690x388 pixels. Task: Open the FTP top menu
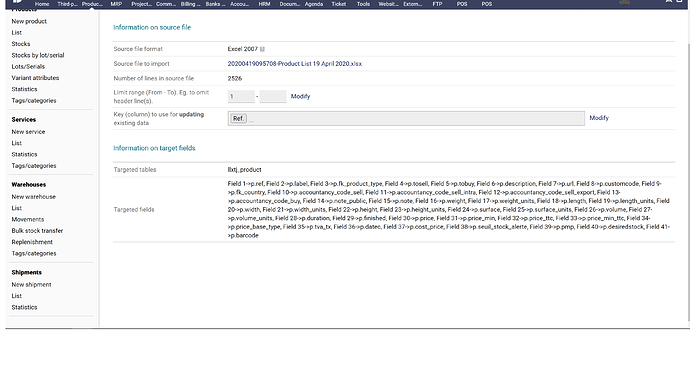coord(437,4)
